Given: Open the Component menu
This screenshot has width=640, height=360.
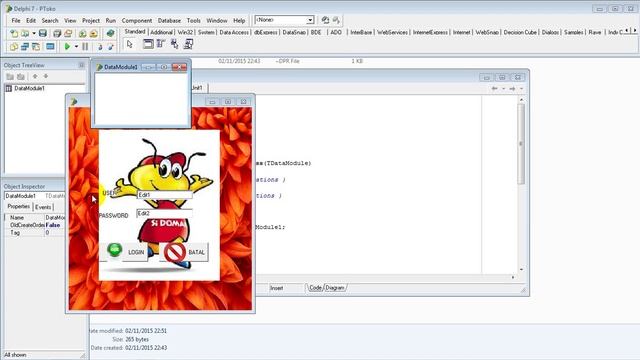Looking at the screenshot, I should click(137, 20).
